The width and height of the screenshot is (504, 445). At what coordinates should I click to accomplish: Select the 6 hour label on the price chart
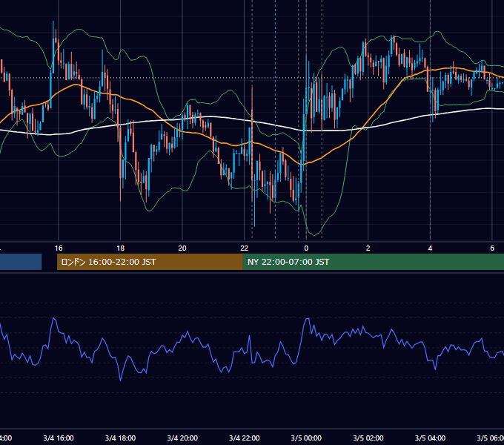tap(492, 248)
